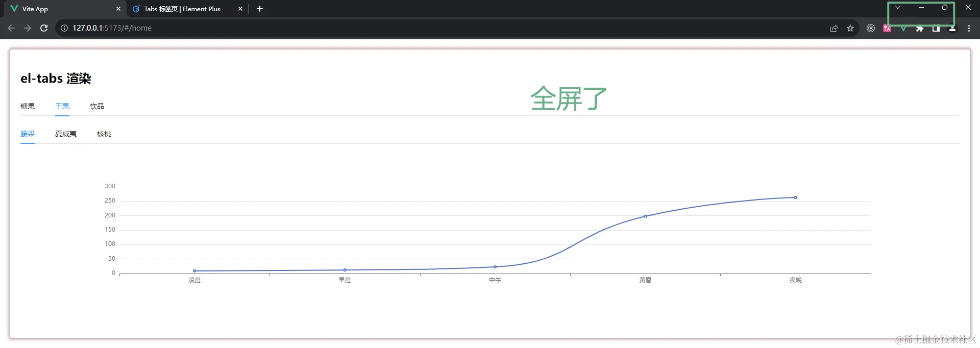
Task: Click the 夜晚 data point on chart
Action: click(795, 197)
